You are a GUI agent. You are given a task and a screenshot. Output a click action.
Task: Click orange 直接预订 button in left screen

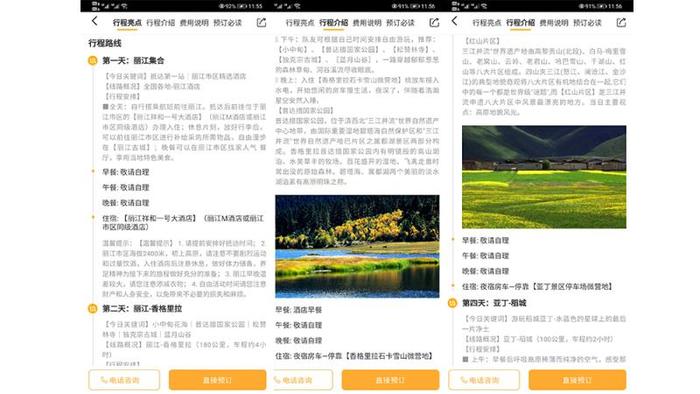(x=217, y=380)
